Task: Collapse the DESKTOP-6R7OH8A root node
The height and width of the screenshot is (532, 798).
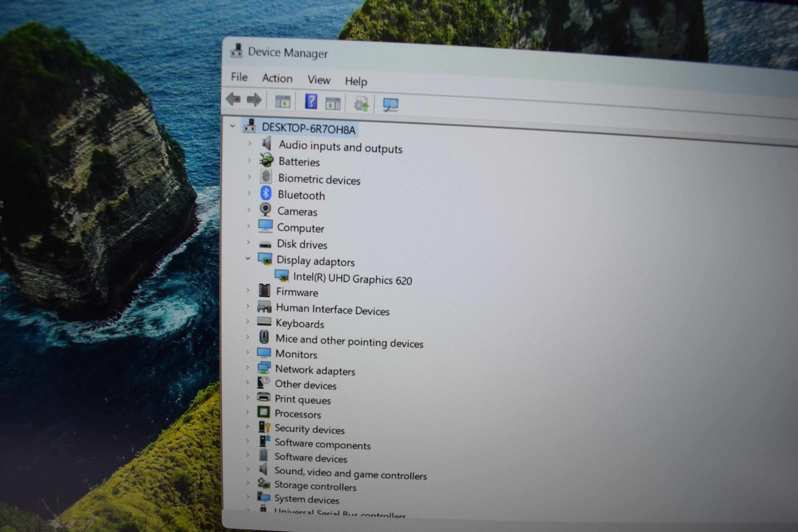Action: click(233, 126)
